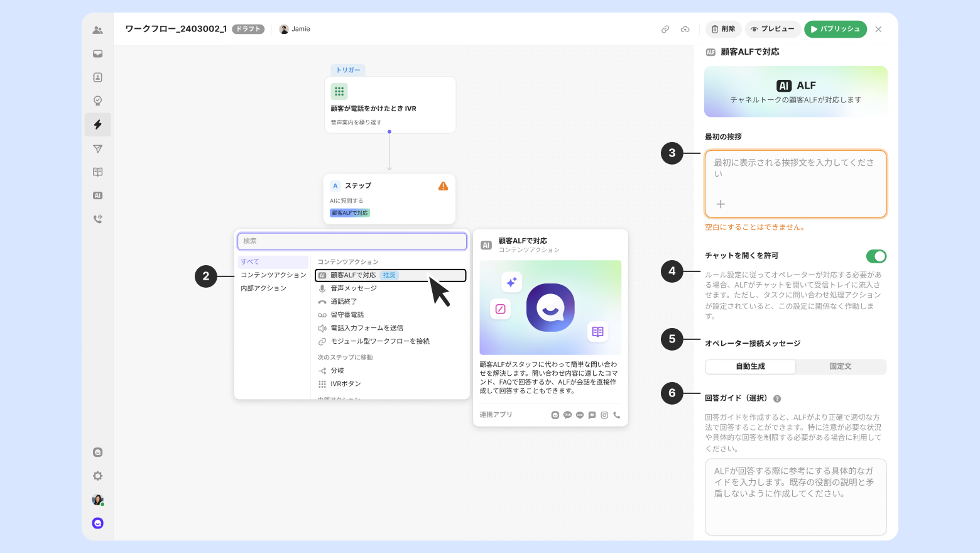Open the contacts address book icon
Image resolution: width=980 pixels, height=553 pixels.
click(97, 77)
